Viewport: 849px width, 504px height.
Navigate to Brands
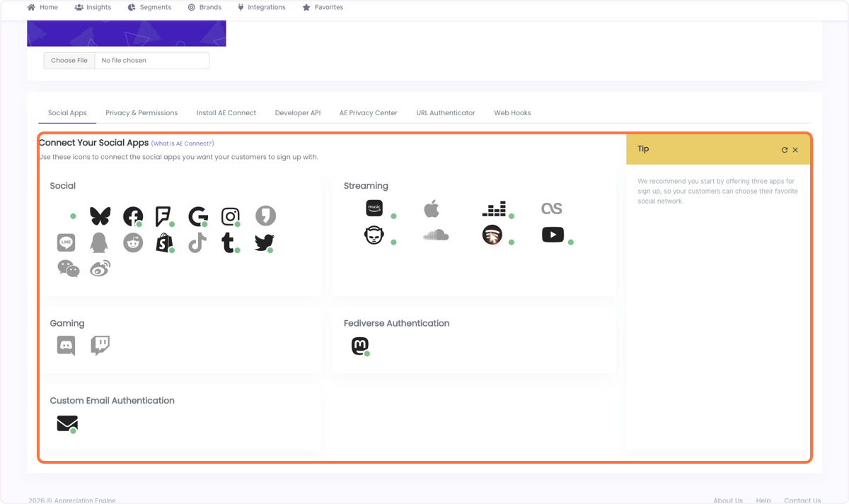pos(204,7)
